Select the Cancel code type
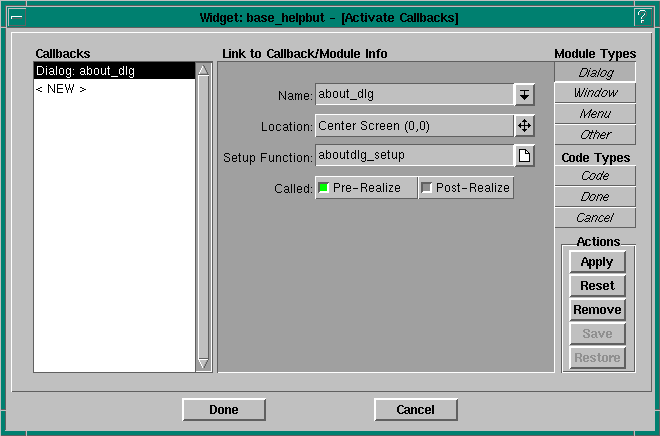Viewport: 660px width, 436px height. click(x=596, y=218)
